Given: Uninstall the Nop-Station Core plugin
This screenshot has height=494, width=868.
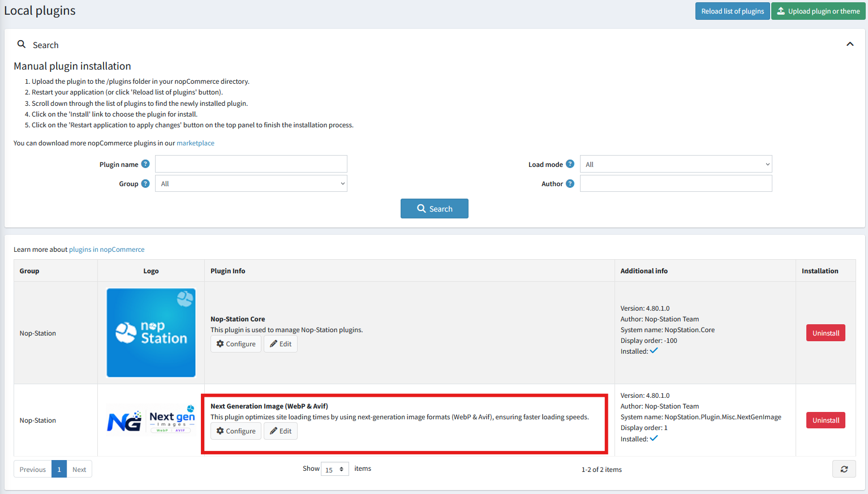Looking at the screenshot, I should click(x=826, y=333).
